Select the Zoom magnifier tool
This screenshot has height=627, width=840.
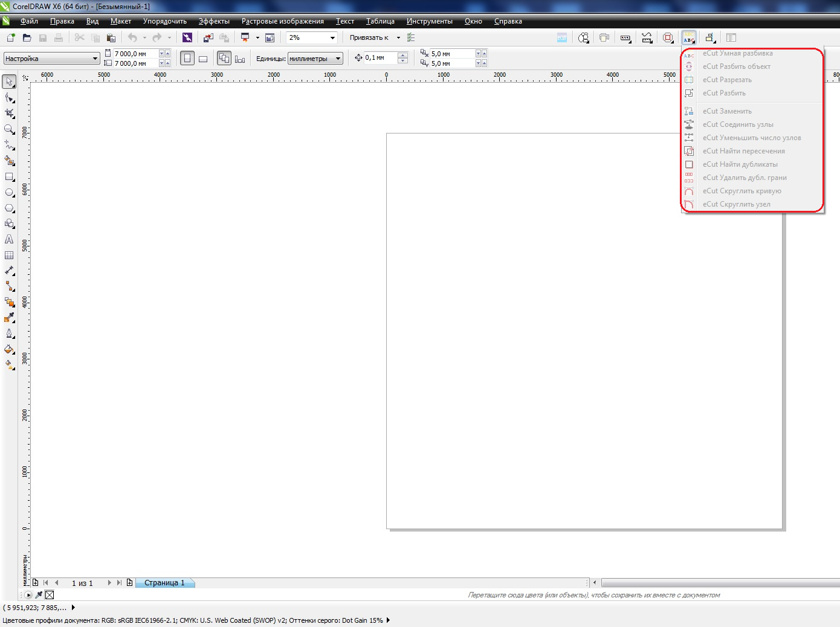click(x=9, y=129)
